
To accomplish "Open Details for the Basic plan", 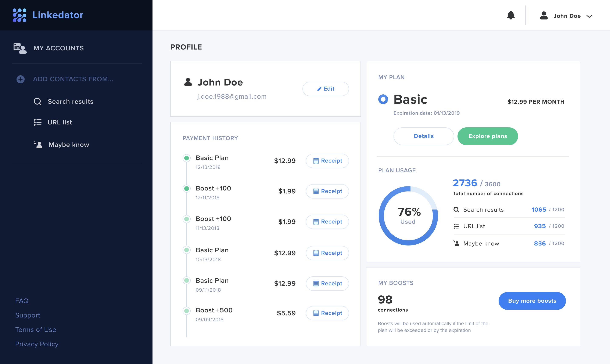I will click(424, 136).
